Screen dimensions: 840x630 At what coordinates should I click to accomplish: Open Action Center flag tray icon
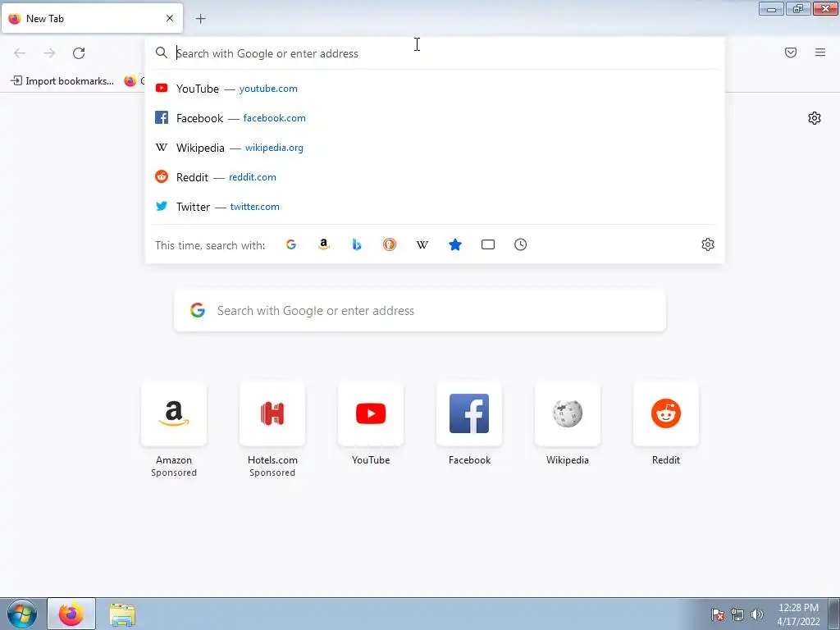pos(718,614)
